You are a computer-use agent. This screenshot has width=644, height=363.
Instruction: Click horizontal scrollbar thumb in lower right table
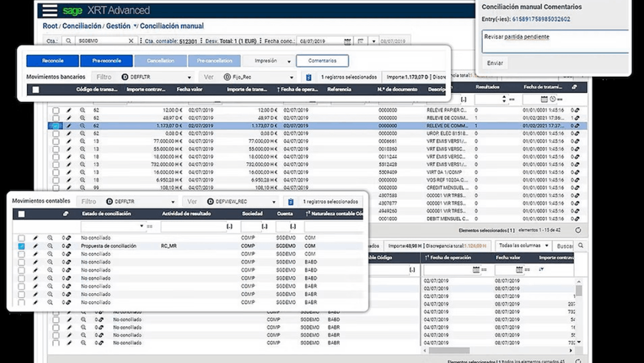pyautogui.click(x=449, y=351)
